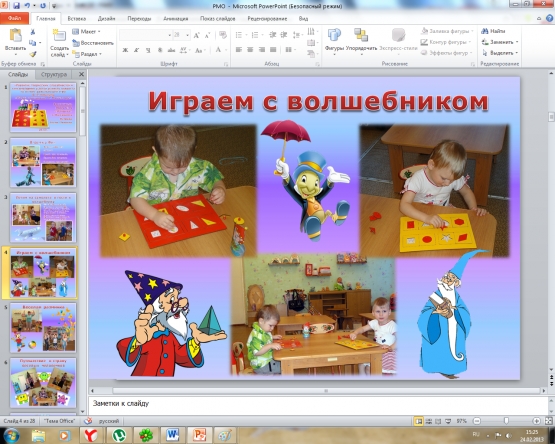Select slide 1 thumbnail
The width and height of the screenshot is (555, 444).
(43, 107)
